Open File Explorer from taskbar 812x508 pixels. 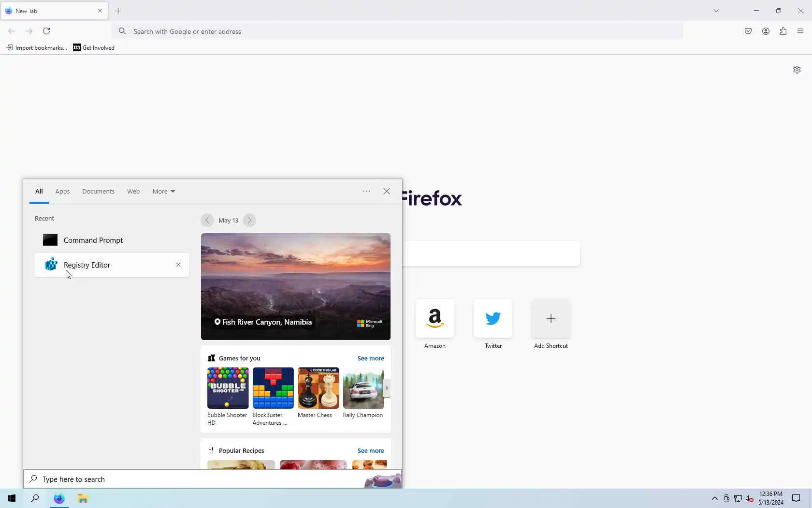point(83,498)
